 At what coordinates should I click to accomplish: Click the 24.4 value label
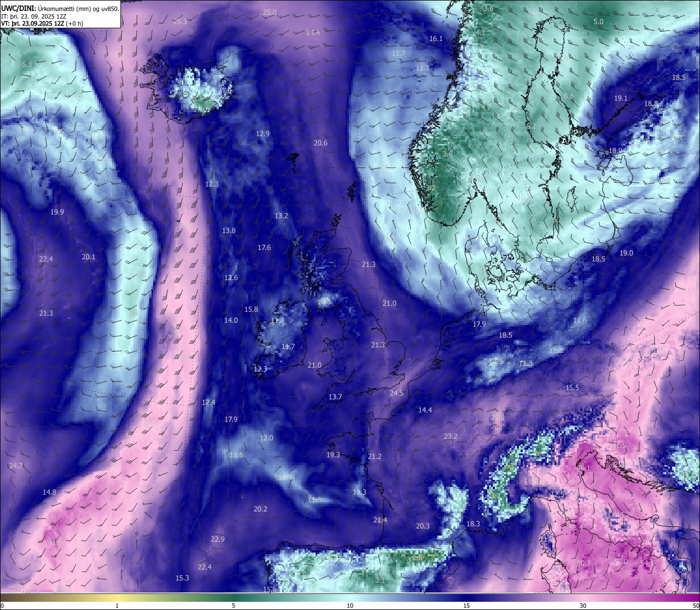pos(313,32)
